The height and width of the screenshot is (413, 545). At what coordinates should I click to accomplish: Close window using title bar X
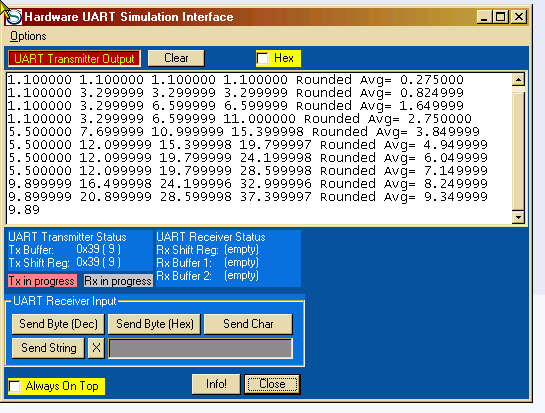point(519,17)
